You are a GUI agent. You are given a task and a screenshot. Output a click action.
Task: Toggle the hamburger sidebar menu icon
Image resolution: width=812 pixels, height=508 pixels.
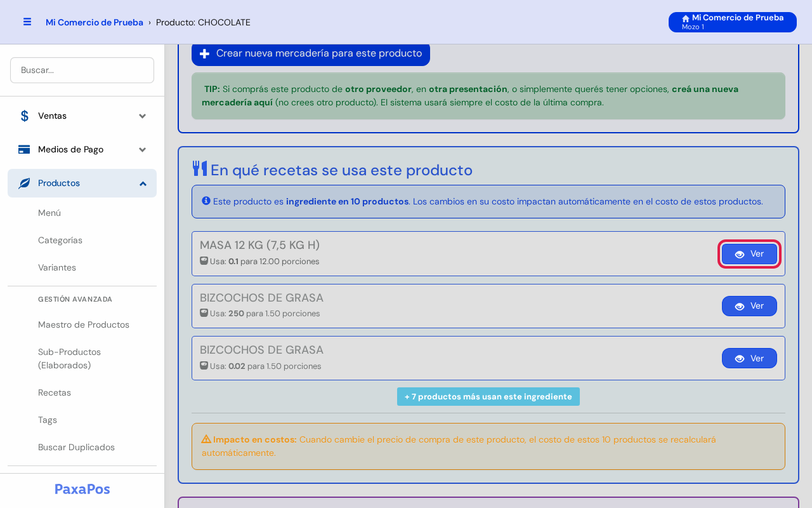click(x=27, y=22)
